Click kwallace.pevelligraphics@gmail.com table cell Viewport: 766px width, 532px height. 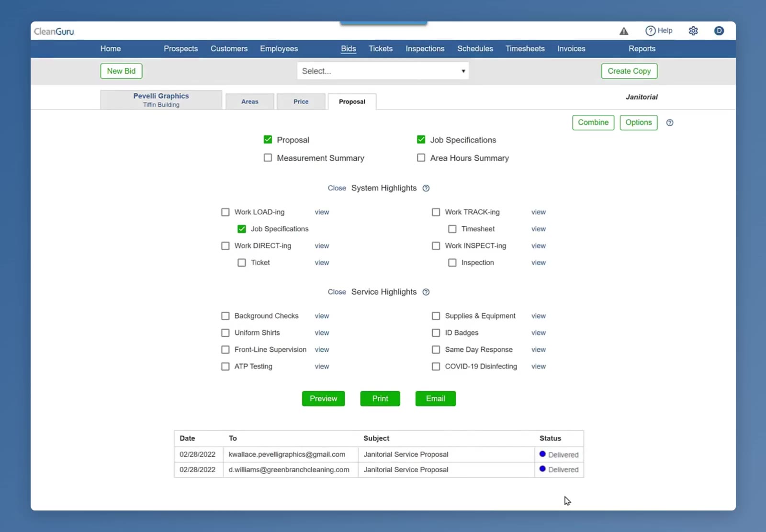291,454
